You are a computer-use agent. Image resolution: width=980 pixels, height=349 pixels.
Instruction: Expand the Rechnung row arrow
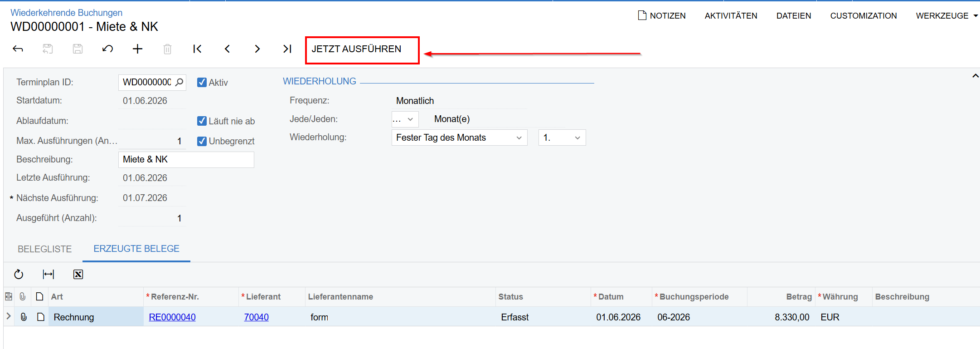pyautogui.click(x=9, y=316)
